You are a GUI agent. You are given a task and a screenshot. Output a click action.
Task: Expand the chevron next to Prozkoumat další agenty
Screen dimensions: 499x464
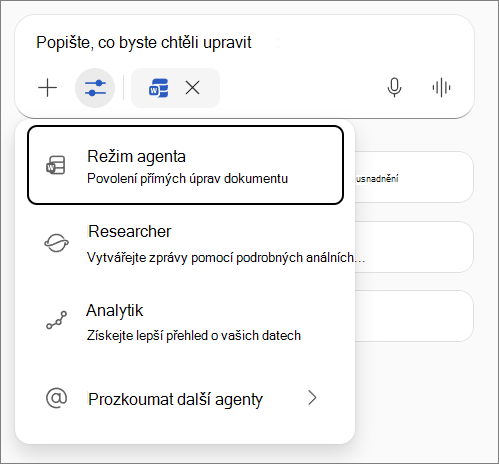coord(312,398)
